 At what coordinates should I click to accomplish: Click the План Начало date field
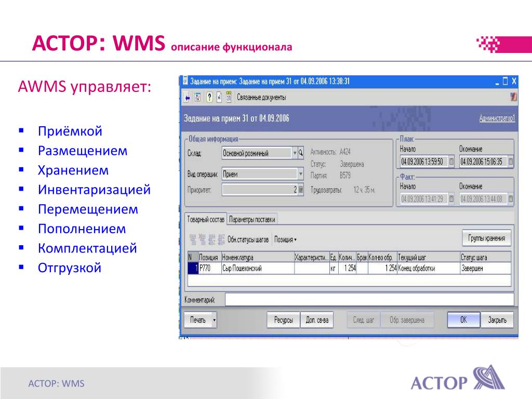tap(424, 162)
